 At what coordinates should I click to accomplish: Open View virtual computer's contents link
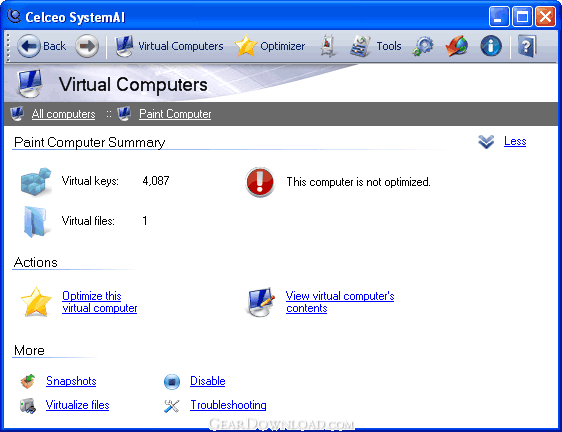pos(340,302)
